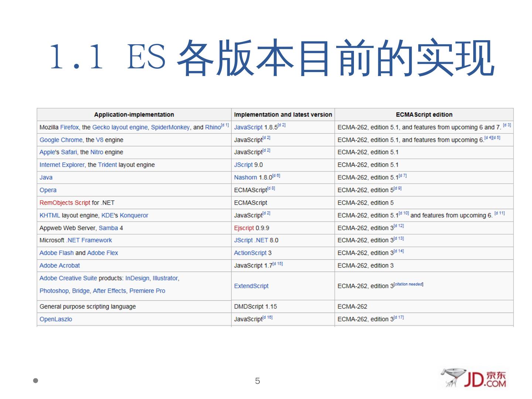Click the JScript link beside 9.0
The image size is (532, 399).
(243, 165)
